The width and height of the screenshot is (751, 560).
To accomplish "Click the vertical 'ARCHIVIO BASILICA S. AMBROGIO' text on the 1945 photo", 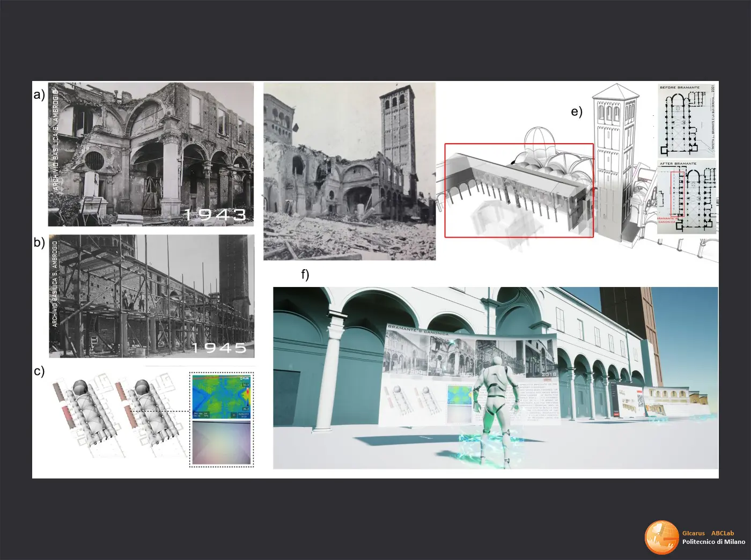I will click(x=55, y=284).
